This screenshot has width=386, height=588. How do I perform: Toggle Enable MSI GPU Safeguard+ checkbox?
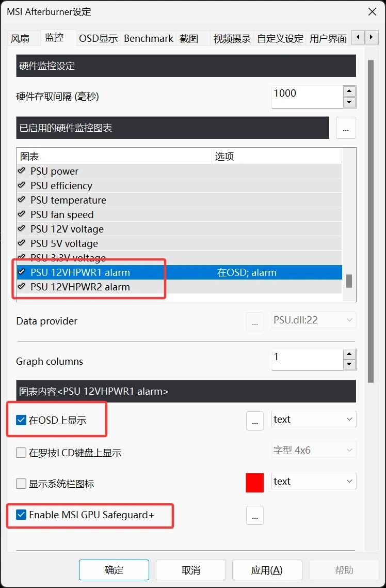click(x=21, y=515)
